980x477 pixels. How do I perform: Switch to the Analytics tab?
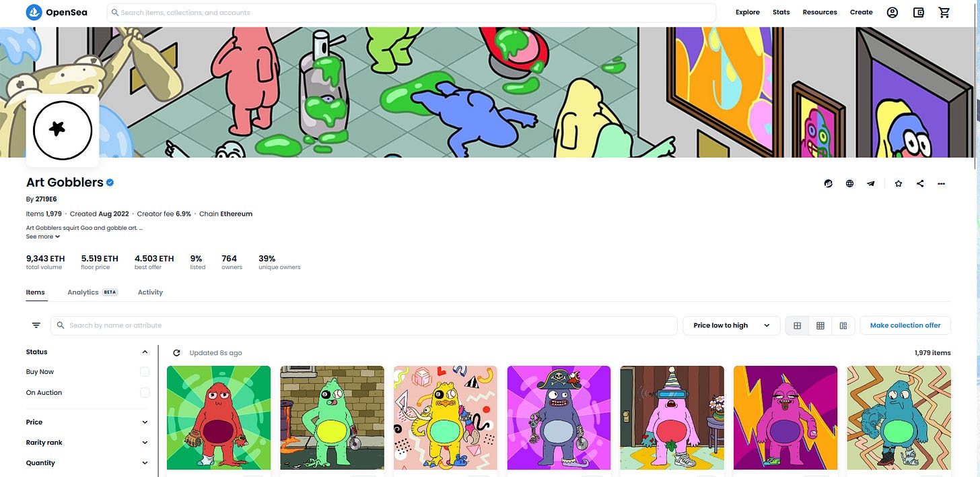coord(92,292)
